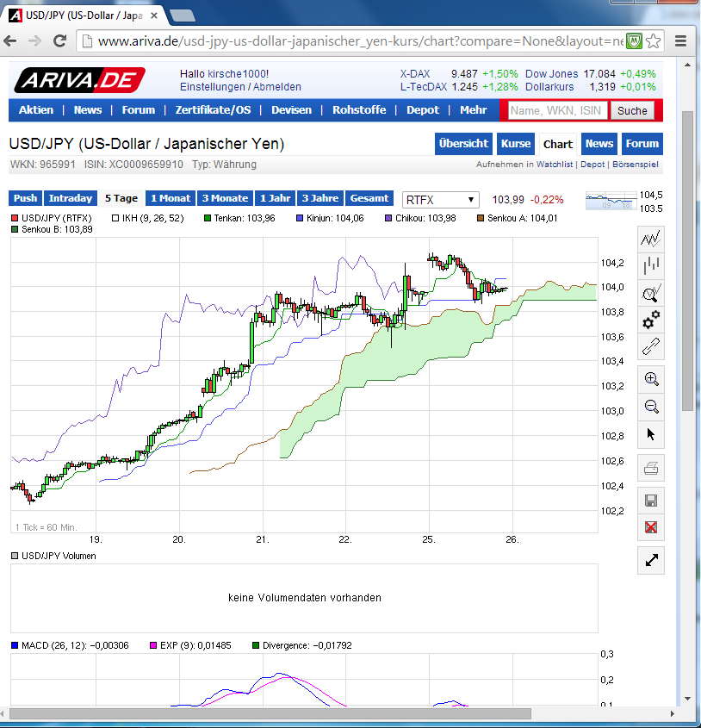Save the chart with floppy icon
Viewport: 701px width, 728px height.
(x=650, y=500)
